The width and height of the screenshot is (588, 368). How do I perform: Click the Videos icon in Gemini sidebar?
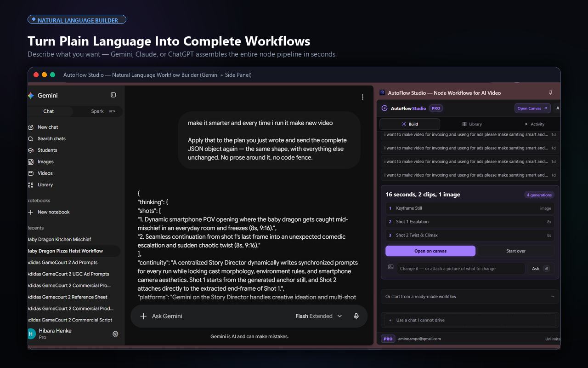coord(31,173)
